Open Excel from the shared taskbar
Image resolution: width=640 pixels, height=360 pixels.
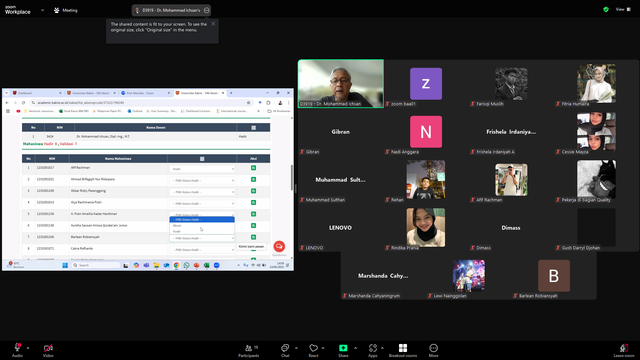(207, 265)
